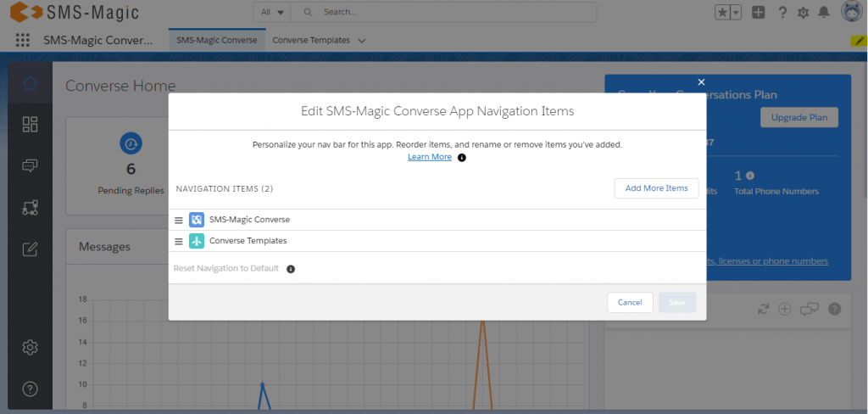Open the sidebar compose edit icon

pos(30,249)
